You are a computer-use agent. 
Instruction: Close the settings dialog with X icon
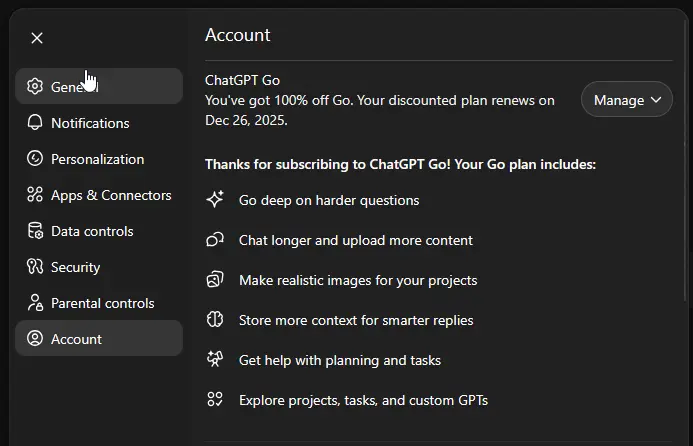[x=37, y=38]
